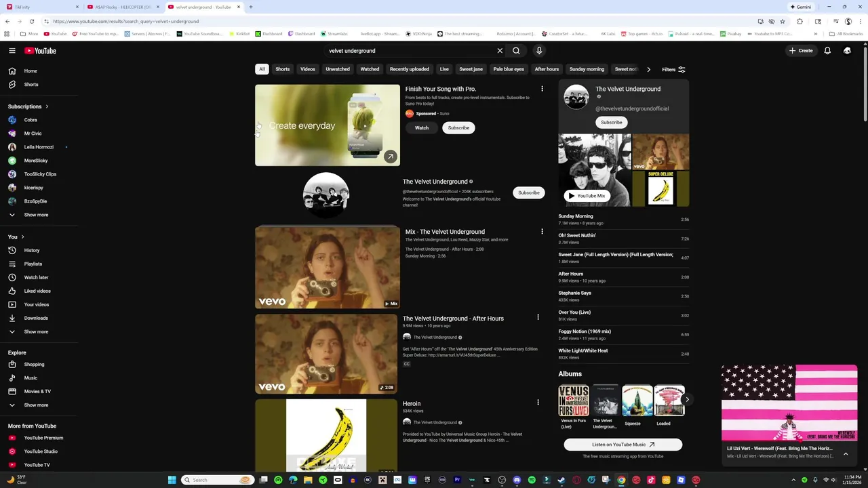Open the Subscriptions section header

point(28,106)
